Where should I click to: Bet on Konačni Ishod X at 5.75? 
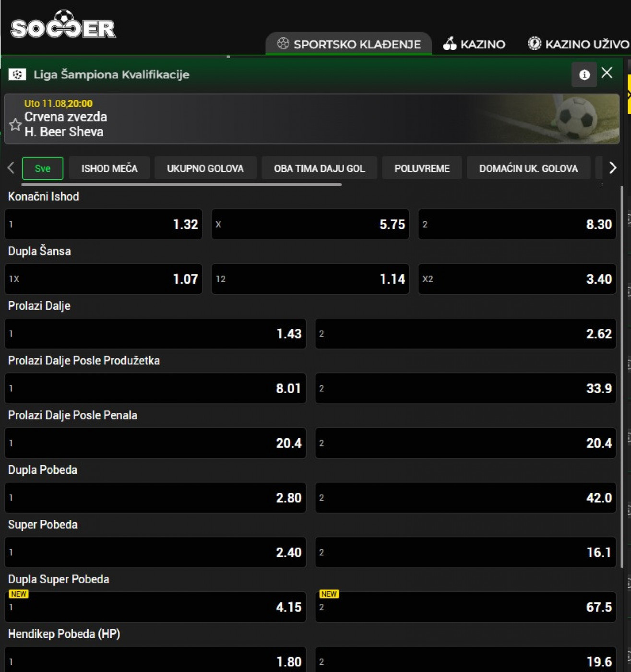pyautogui.click(x=310, y=224)
